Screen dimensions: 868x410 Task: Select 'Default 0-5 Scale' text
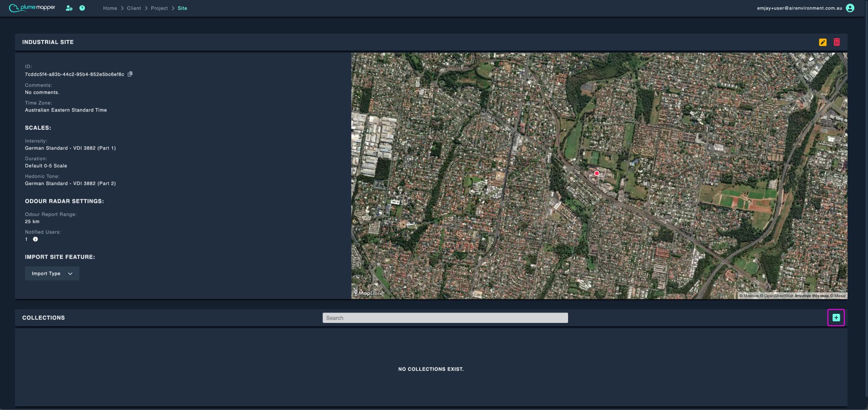(x=46, y=166)
